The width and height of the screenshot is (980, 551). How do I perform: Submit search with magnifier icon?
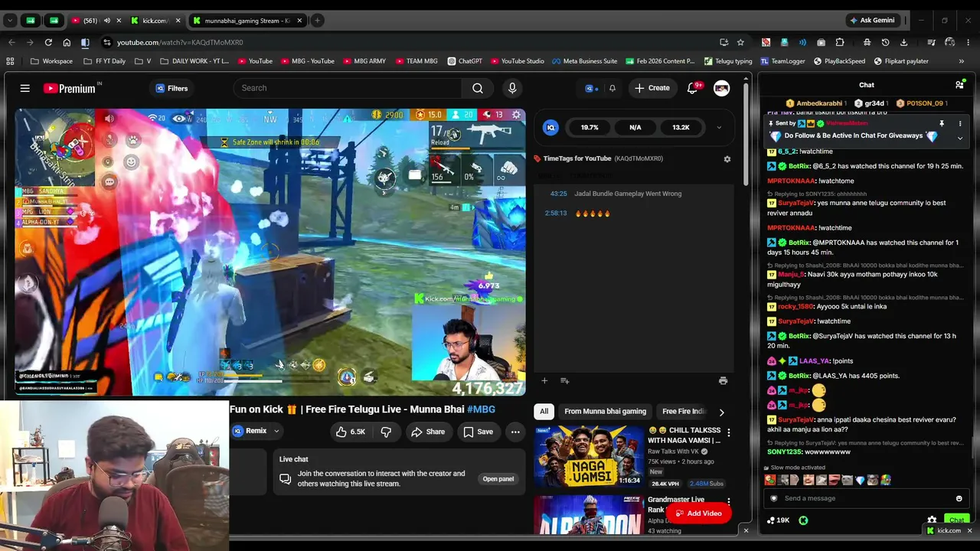(x=477, y=88)
